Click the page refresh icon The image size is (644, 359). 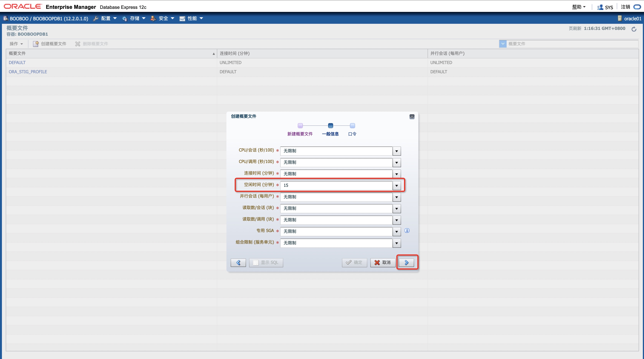pyautogui.click(x=634, y=29)
